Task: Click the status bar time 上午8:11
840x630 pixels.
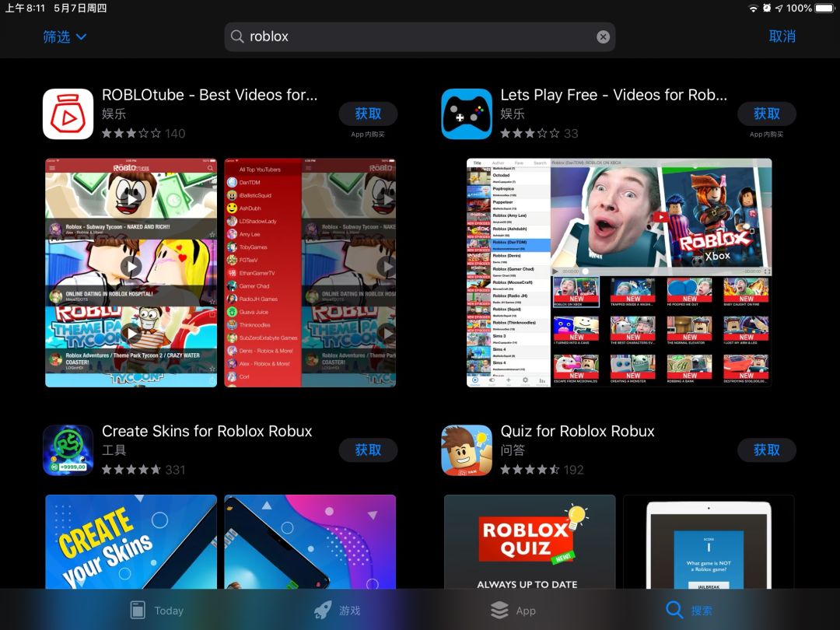Action: pos(25,8)
